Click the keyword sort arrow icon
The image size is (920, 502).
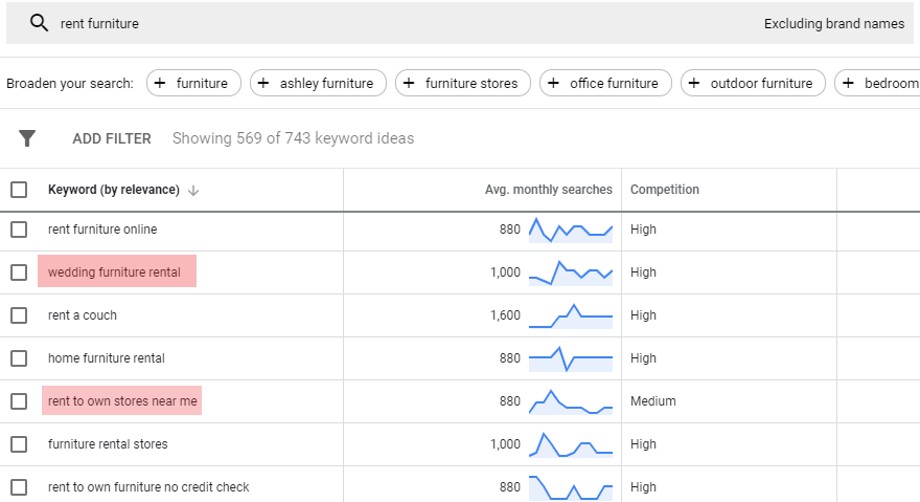pyautogui.click(x=193, y=190)
